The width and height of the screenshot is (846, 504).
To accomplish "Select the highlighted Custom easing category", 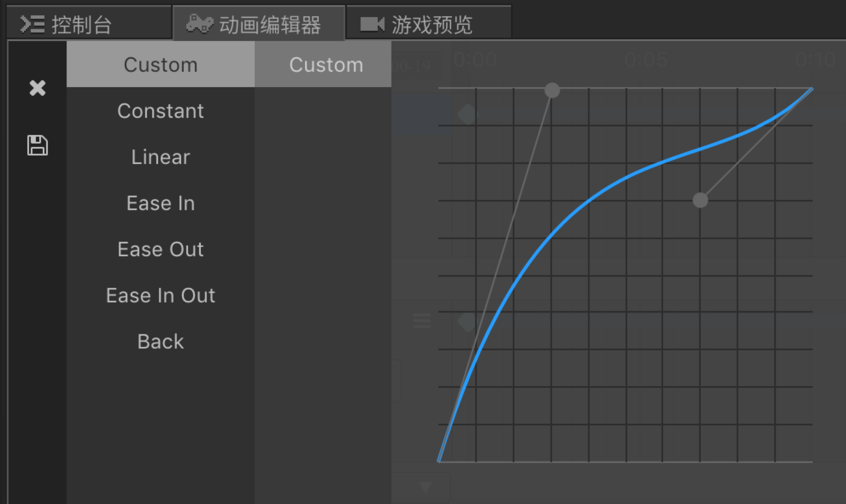I will click(161, 65).
